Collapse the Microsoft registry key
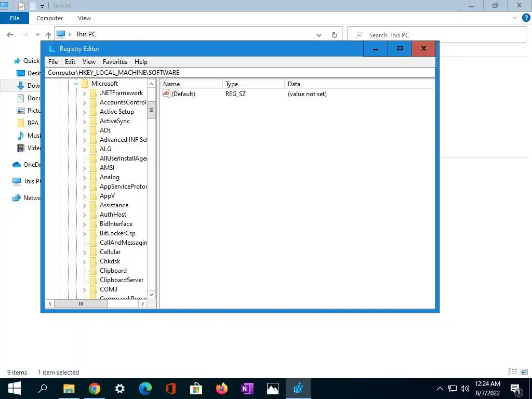Image resolution: width=532 pixels, height=399 pixels. click(76, 84)
